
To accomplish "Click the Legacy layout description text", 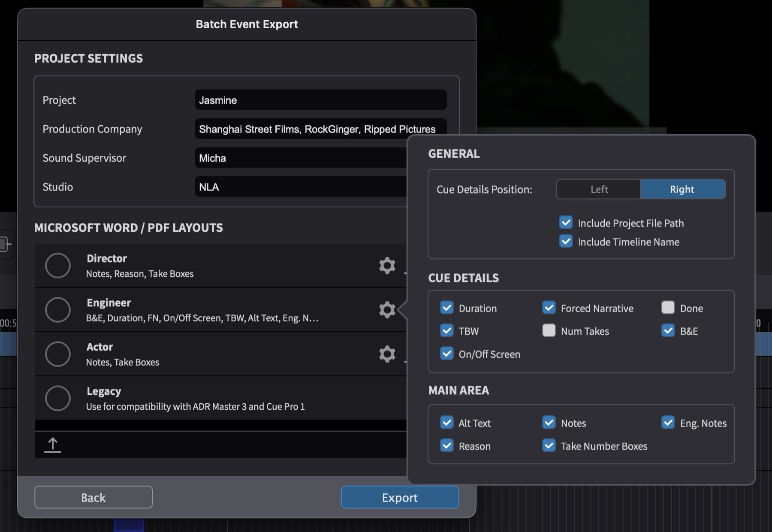I will click(196, 406).
